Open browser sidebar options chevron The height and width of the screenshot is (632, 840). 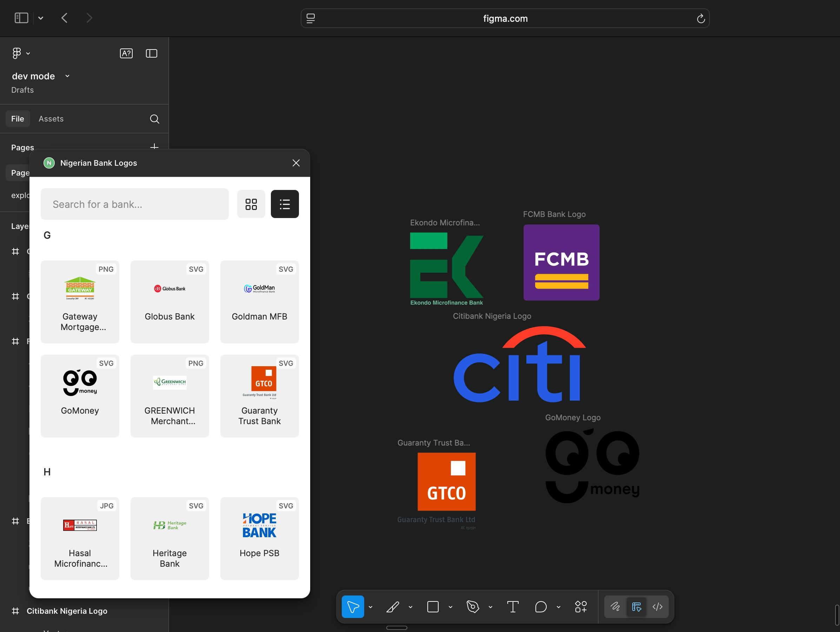[41, 18]
